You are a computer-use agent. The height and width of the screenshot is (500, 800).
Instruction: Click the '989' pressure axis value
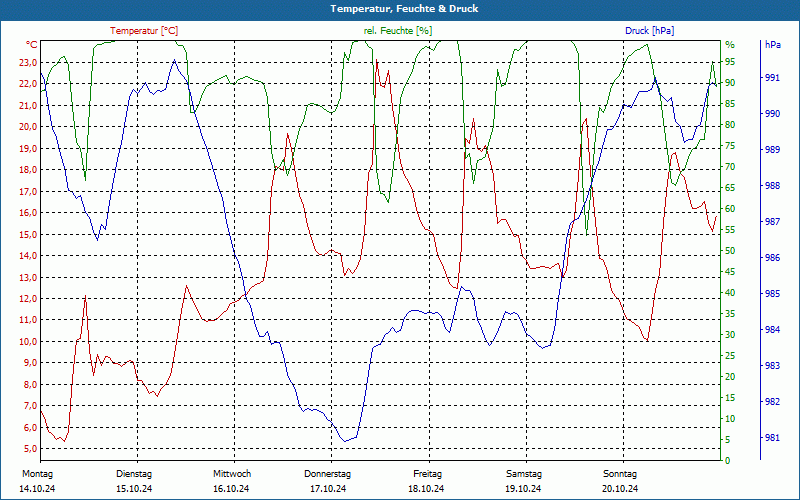pos(772,149)
